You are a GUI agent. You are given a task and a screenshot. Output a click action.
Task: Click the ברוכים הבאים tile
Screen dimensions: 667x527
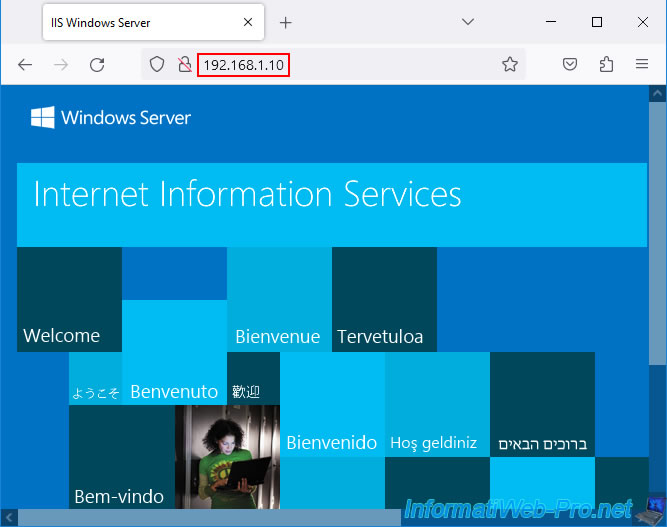[x=542, y=405]
